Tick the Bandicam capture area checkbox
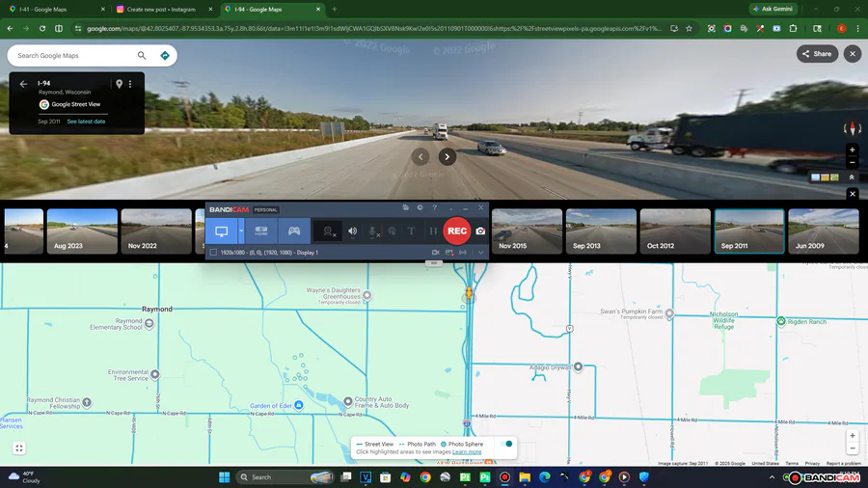 click(x=214, y=253)
